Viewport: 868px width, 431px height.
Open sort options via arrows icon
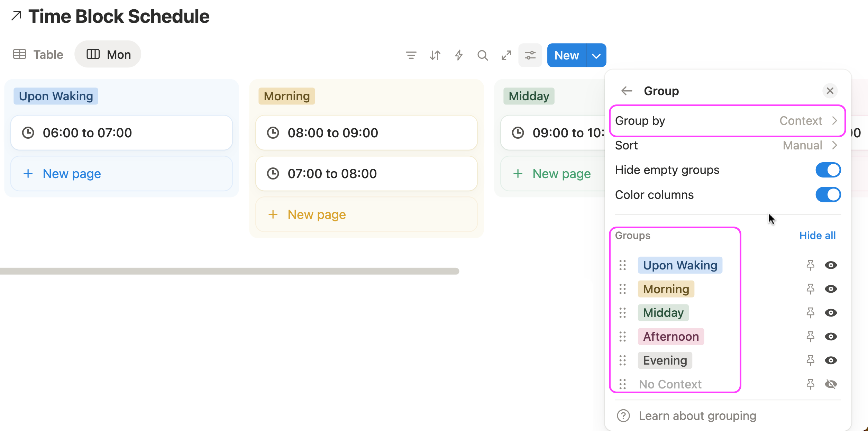435,55
